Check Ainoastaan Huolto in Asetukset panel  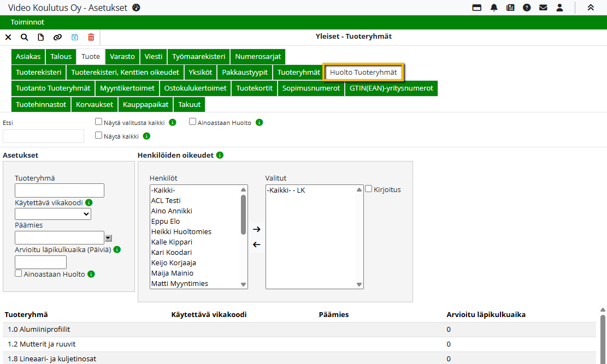[x=19, y=273]
